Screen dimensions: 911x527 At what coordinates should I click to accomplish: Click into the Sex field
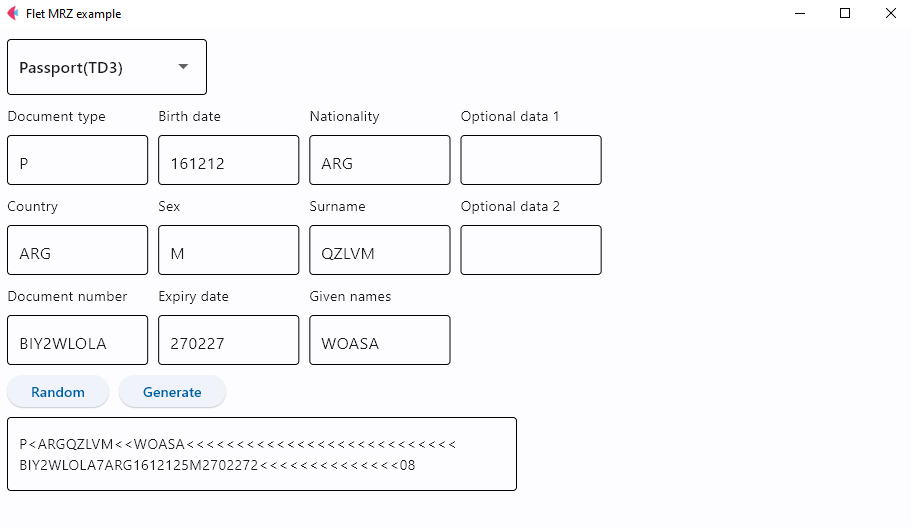[x=228, y=250]
